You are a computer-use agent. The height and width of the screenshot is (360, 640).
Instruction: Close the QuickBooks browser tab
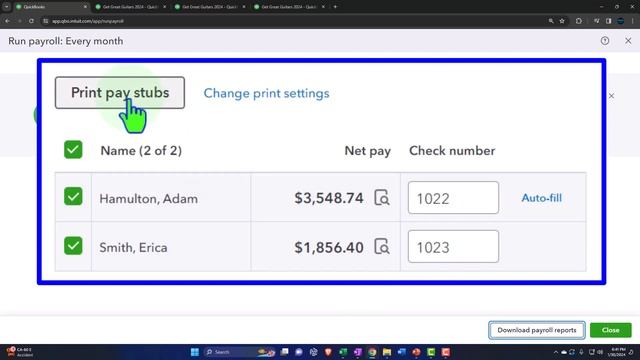[85, 7]
